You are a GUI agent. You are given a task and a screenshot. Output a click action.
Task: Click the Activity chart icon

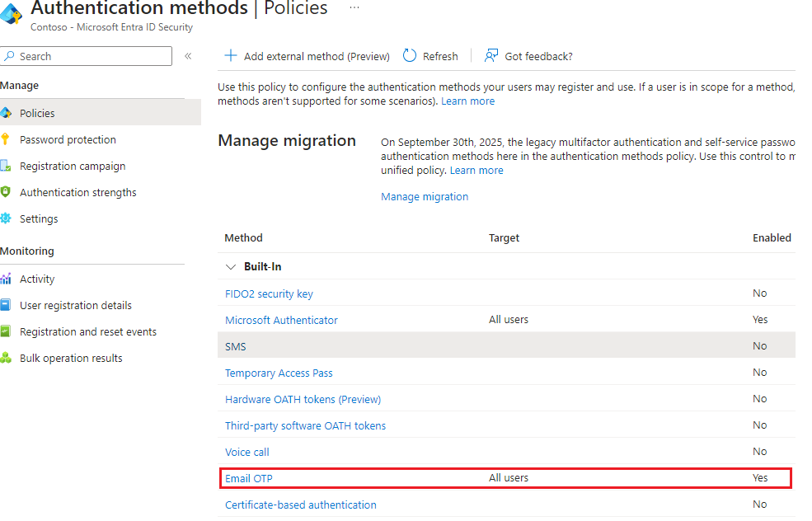[x=5, y=279]
